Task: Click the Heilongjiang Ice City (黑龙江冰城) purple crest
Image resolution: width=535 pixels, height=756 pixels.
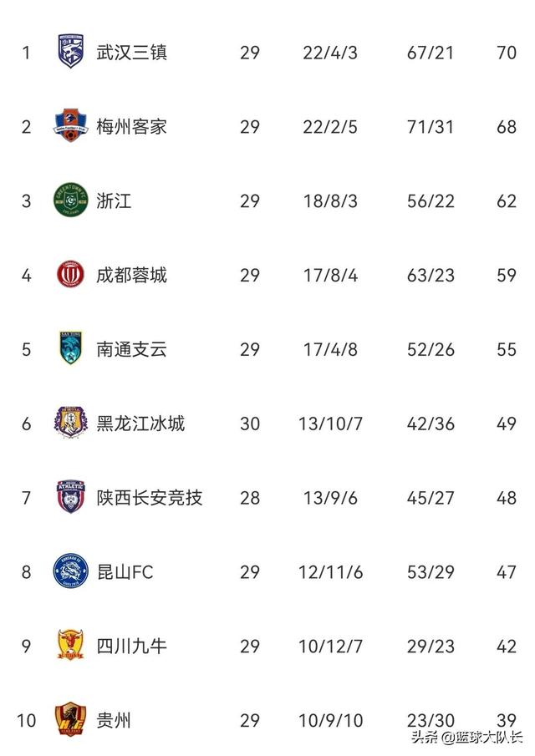Action: pyautogui.click(x=70, y=422)
